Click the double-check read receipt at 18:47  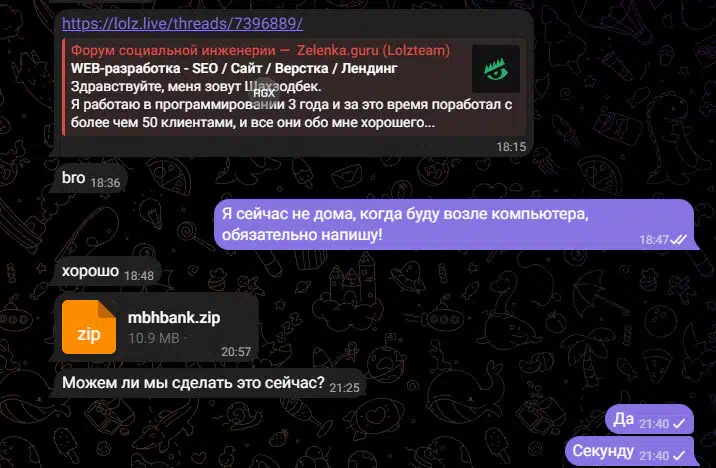(x=679, y=239)
